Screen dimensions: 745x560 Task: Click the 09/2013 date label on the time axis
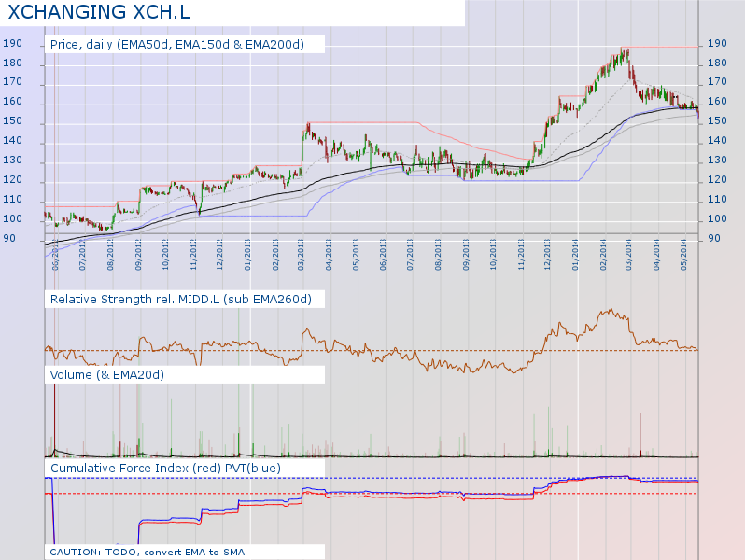466,255
